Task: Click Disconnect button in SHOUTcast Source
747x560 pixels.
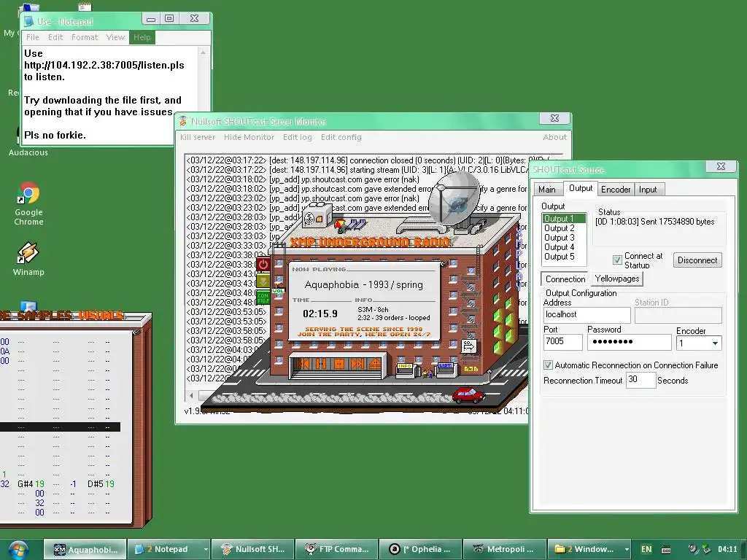Action: 697,260
